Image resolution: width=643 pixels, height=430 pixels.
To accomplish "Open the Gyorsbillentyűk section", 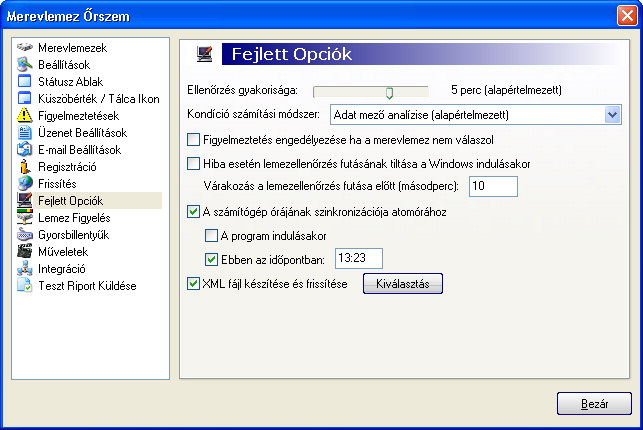I will 73,235.
